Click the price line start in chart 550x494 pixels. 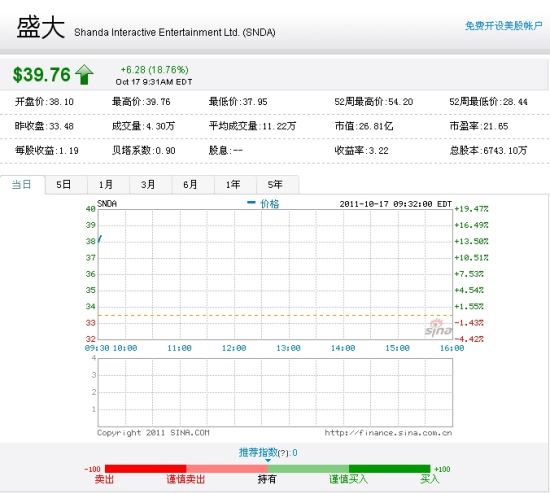point(100,239)
